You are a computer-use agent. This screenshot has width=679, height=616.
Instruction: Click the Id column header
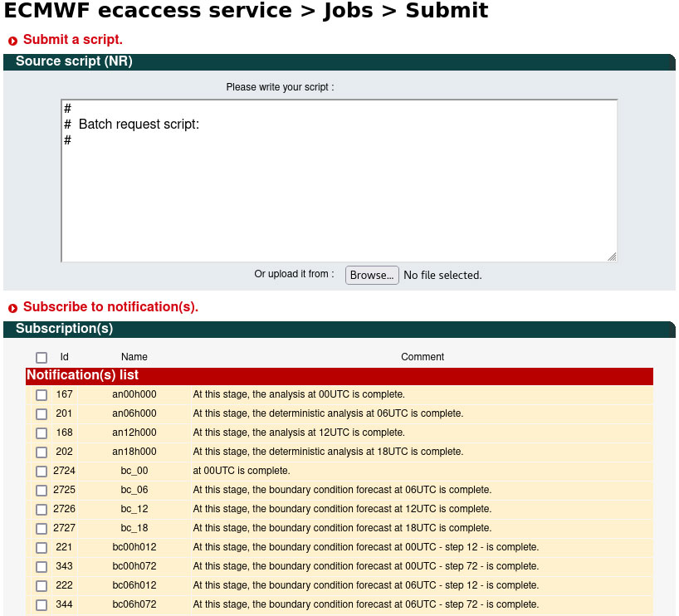pyautogui.click(x=64, y=356)
